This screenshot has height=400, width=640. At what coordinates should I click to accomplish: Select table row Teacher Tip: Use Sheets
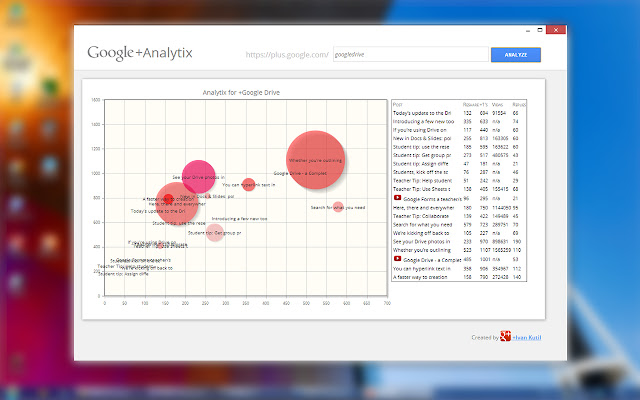point(459,189)
